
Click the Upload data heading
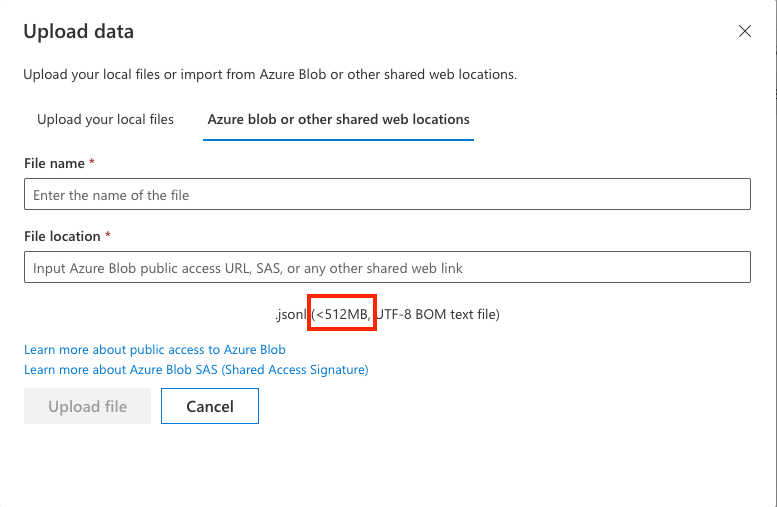click(79, 31)
